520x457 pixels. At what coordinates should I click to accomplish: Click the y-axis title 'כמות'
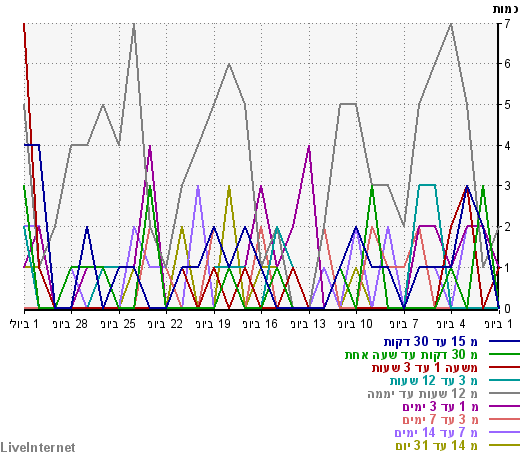tap(506, 9)
